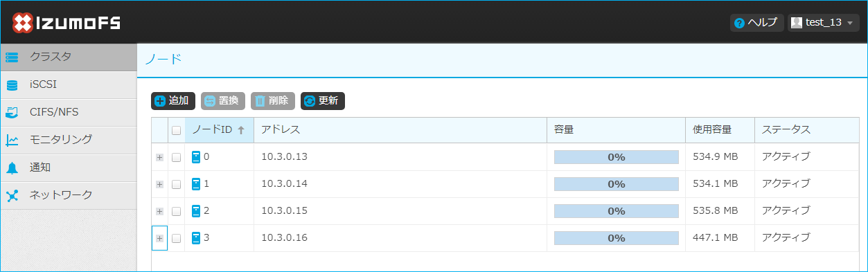Click the 通知 bell icon
Screen dimensions: 868x272
point(12,167)
